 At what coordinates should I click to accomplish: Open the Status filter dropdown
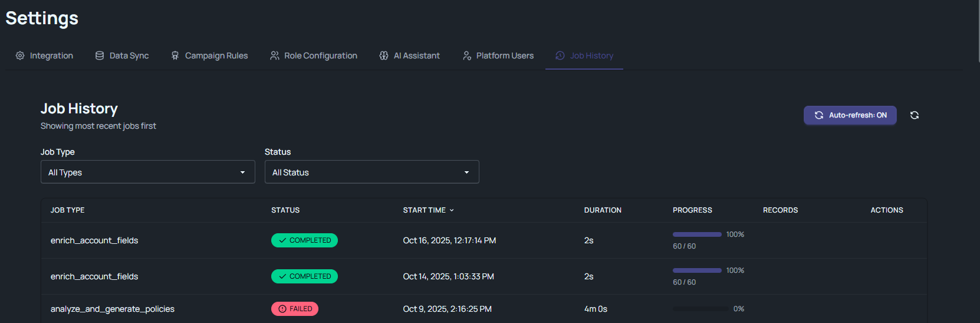[371, 172]
